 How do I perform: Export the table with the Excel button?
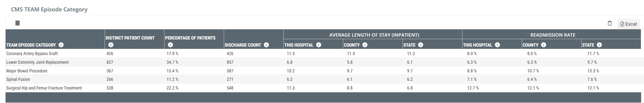click(x=628, y=24)
